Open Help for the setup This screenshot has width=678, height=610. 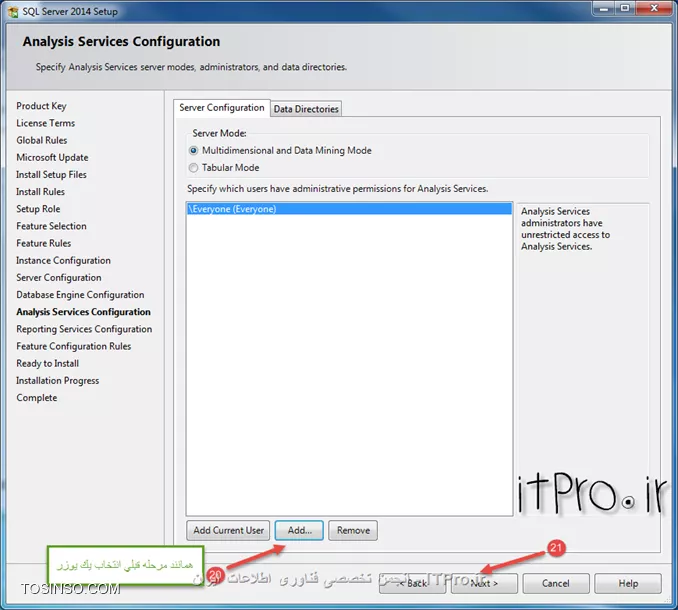pos(628,584)
